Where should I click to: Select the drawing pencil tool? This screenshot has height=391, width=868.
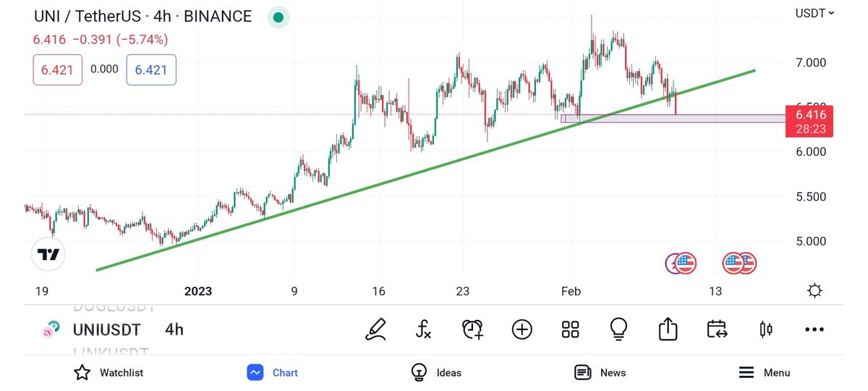coord(375,329)
